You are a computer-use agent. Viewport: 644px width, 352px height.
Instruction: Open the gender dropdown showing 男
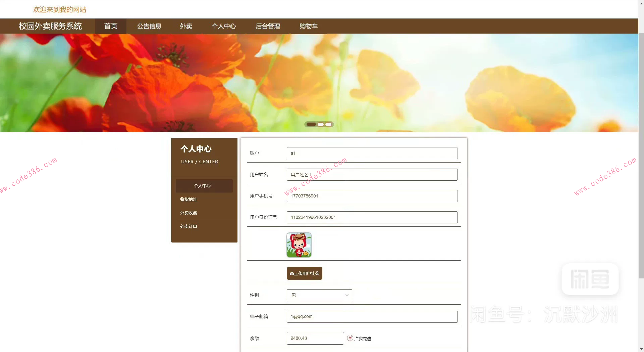[x=317, y=295]
